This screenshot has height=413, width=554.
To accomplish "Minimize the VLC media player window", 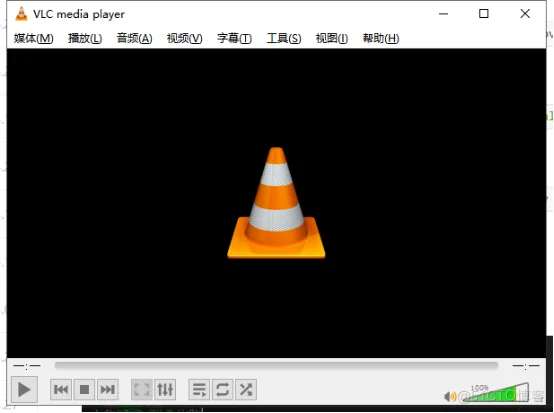I will tap(443, 14).
